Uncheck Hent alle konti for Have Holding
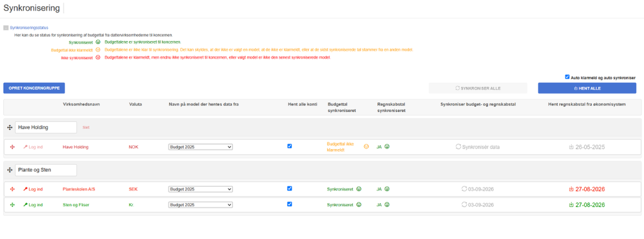644x239 pixels. point(289,146)
